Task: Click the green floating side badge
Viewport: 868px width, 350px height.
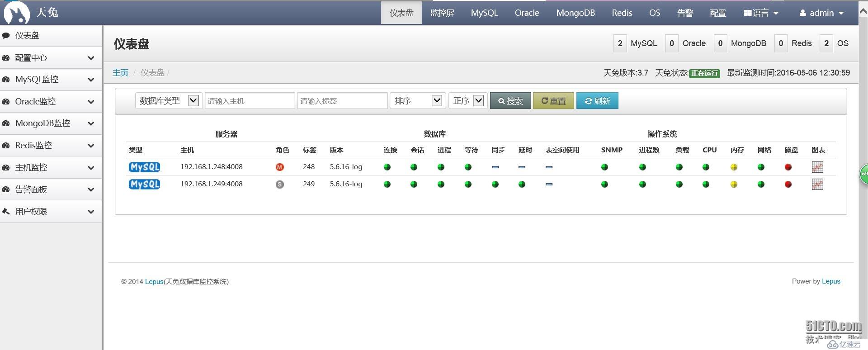Action: point(863,174)
